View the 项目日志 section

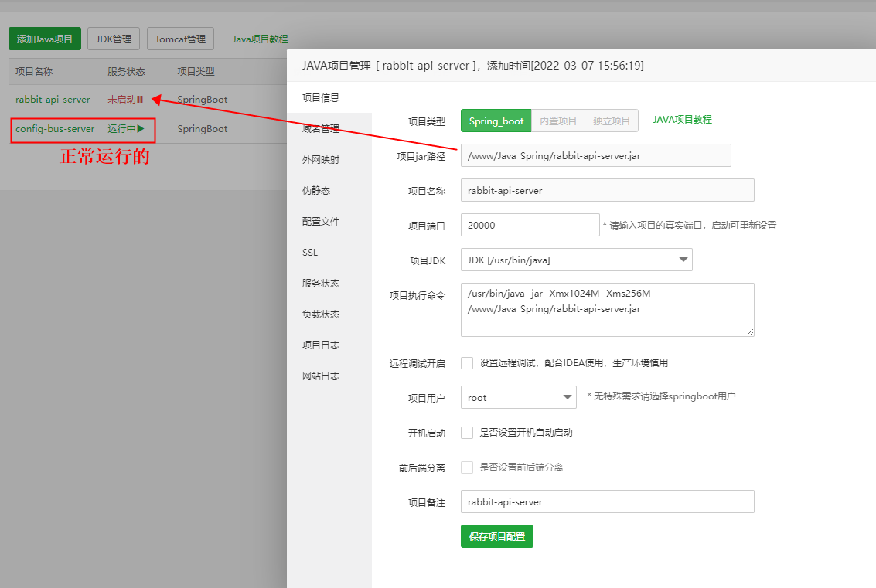pyautogui.click(x=322, y=345)
